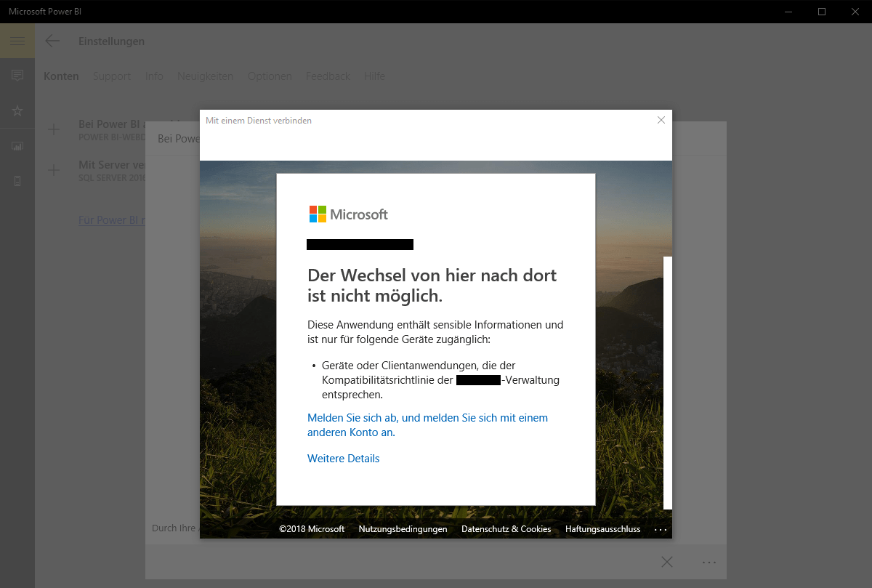Open the reports chart icon in sidebar
Viewport: 872px width, 588px height.
[x=17, y=146]
